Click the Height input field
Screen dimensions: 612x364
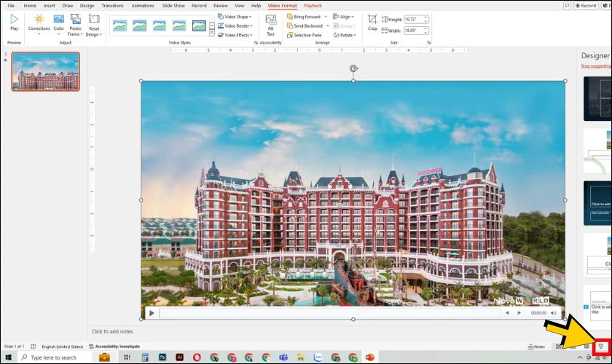pyautogui.click(x=413, y=19)
